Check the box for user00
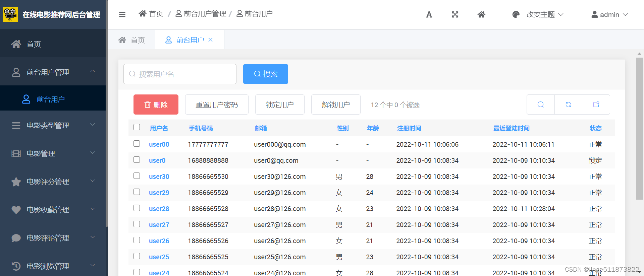This screenshot has height=276, width=644. click(137, 144)
